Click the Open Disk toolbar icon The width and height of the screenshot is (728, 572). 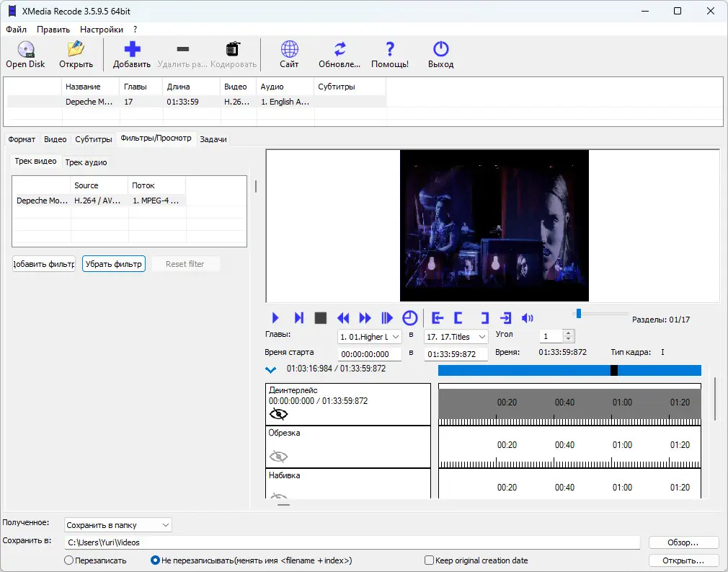coord(26,50)
